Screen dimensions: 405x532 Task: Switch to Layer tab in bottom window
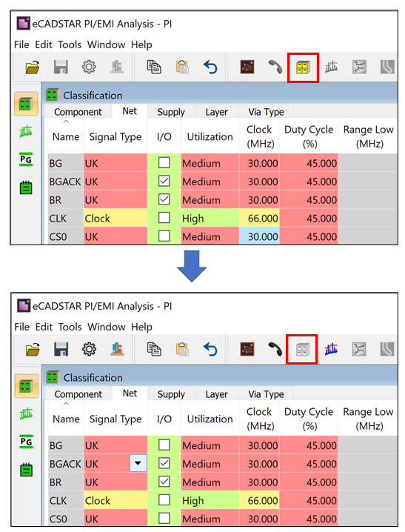(x=216, y=394)
